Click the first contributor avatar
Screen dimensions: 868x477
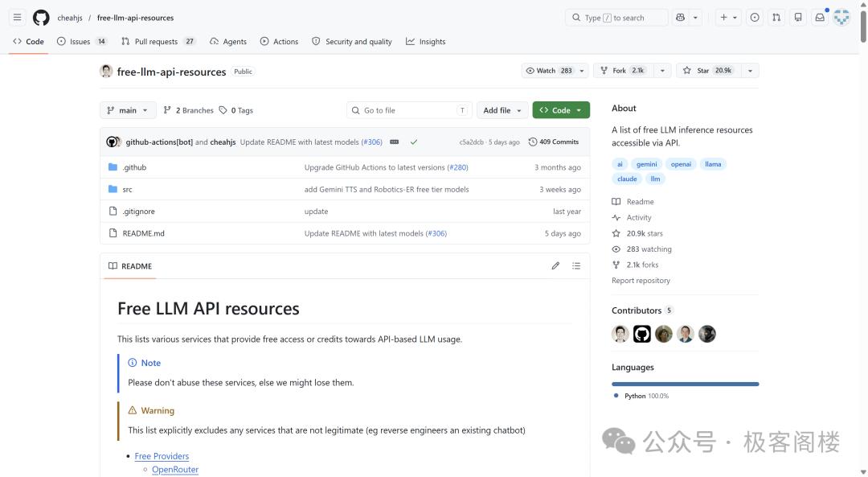620,334
